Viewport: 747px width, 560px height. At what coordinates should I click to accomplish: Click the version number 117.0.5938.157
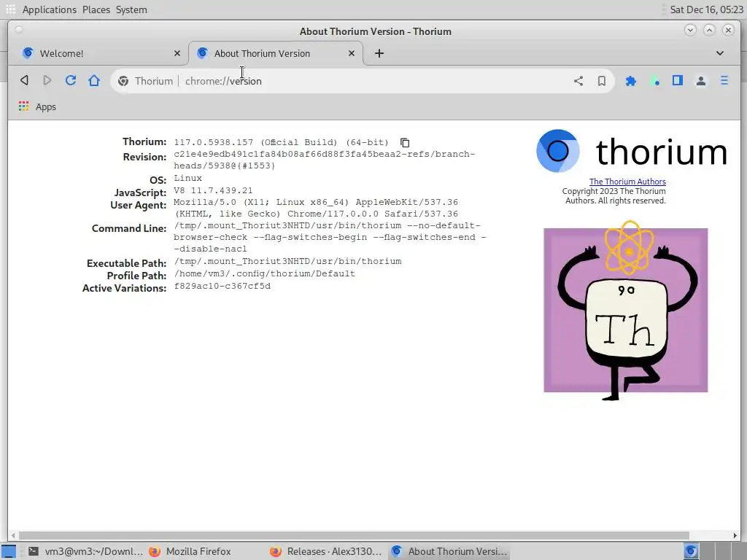coord(214,142)
